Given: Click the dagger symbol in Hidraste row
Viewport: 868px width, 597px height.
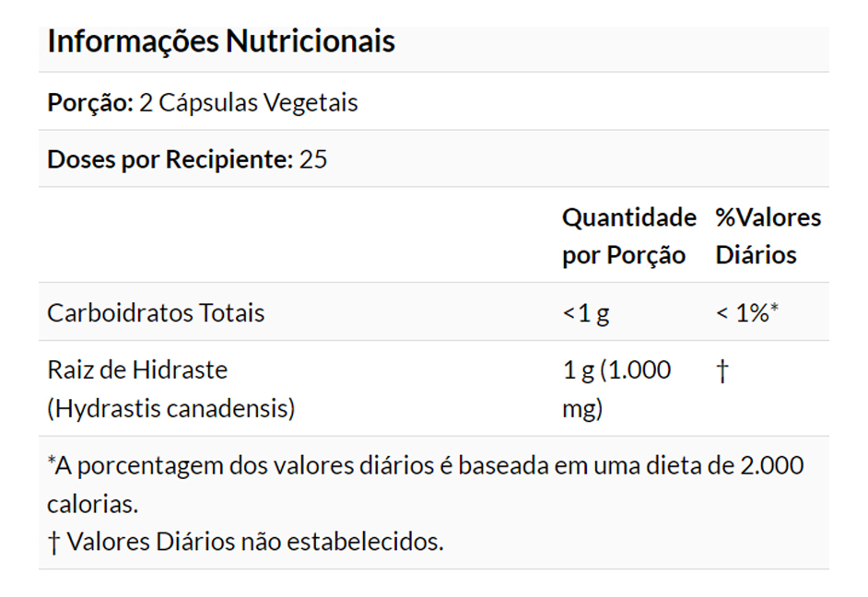Looking at the screenshot, I should pyautogui.click(x=721, y=371).
